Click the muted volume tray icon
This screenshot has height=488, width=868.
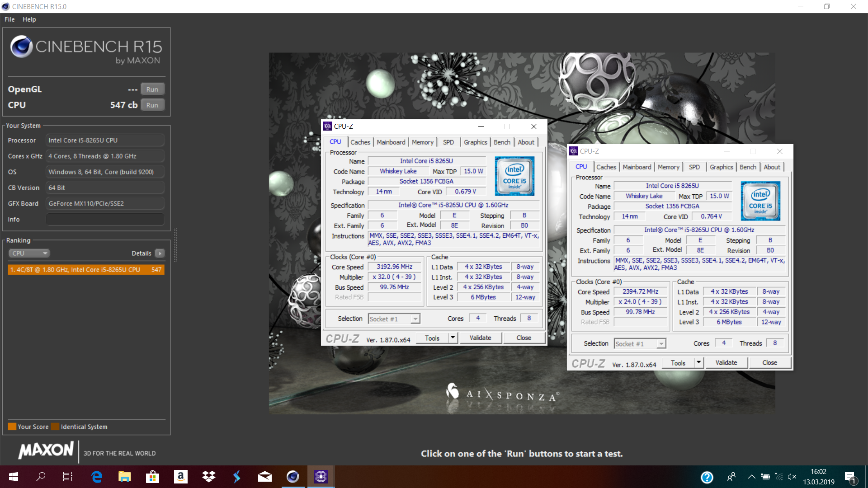[x=792, y=477]
